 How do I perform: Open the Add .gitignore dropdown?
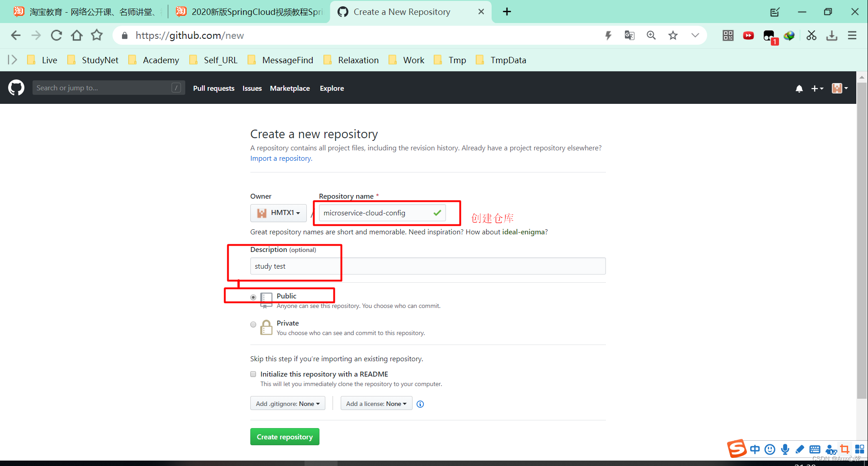click(x=287, y=403)
